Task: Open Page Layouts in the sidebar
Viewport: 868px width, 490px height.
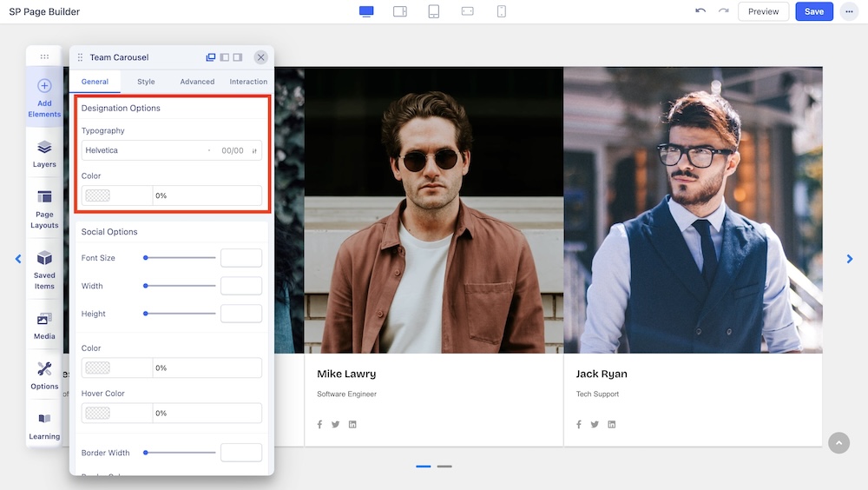Action: coord(44,208)
